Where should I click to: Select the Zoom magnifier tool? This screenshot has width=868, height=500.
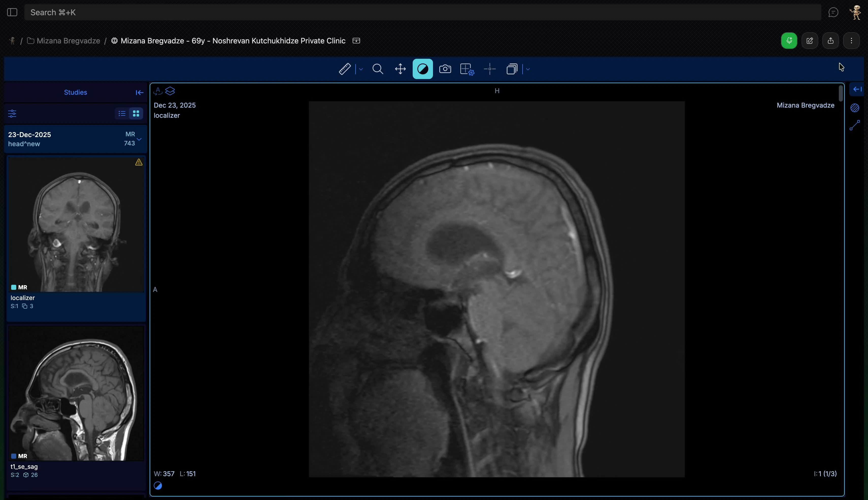click(x=378, y=69)
